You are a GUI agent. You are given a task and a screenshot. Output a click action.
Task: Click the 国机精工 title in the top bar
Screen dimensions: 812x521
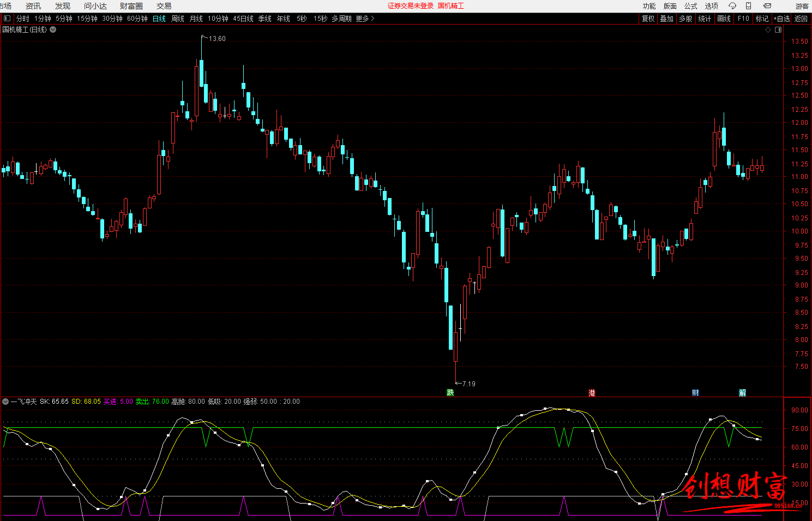pyautogui.click(x=451, y=6)
